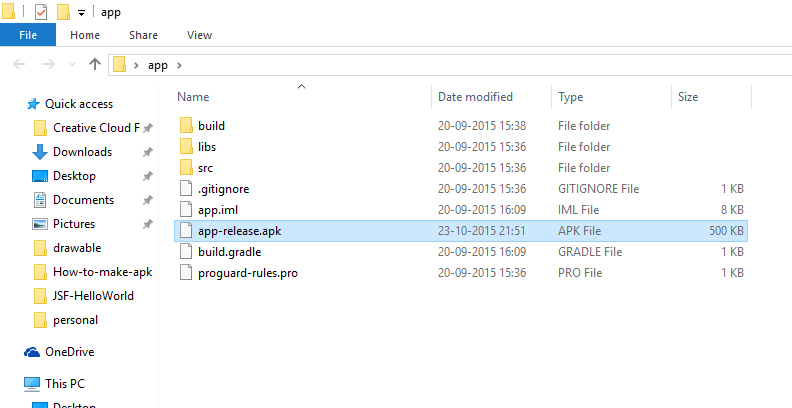Expand the chevron before 'app' in address bar
This screenshot has width=792, height=408.
point(136,65)
